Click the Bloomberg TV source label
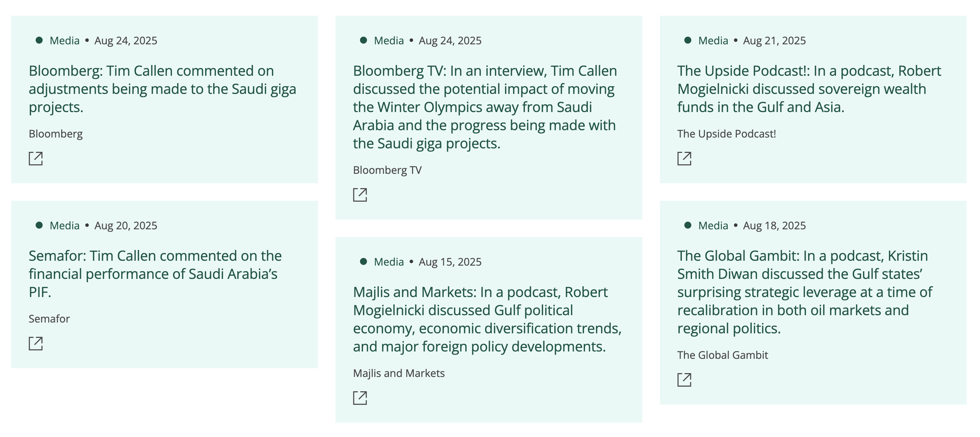 tap(387, 170)
